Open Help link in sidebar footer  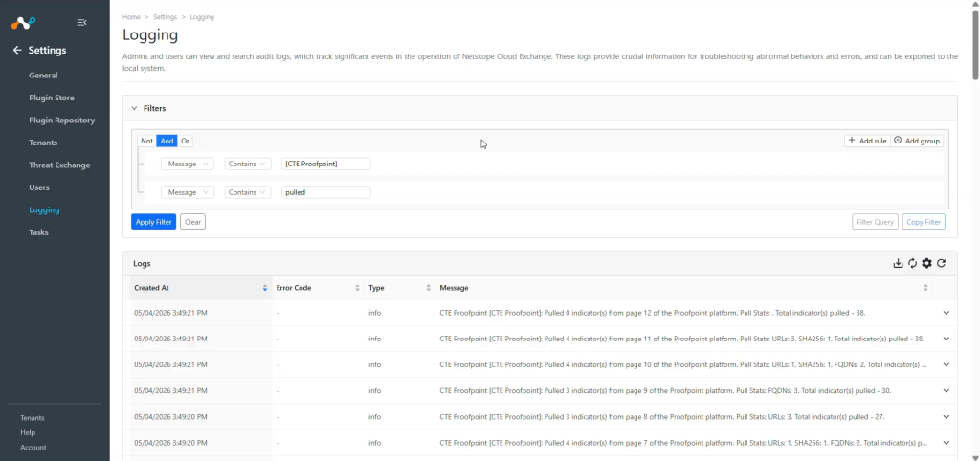click(28, 432)
